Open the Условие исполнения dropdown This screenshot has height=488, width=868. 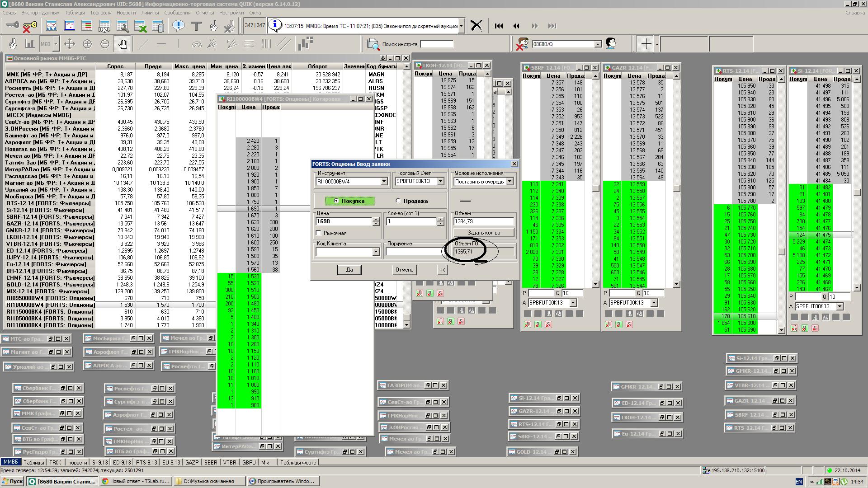pos(509,182)
